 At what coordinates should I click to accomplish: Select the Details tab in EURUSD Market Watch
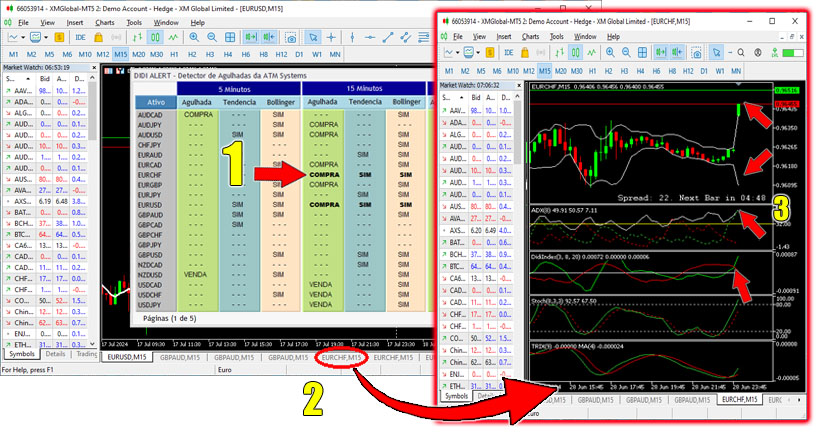(55, 354)
